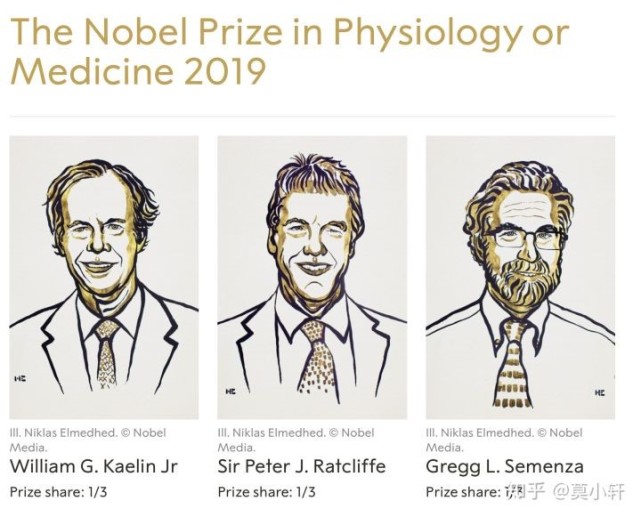The height and width of the screenshot is (517, 641).
Task: Click the illustrator credit under Semenza's portrait
Action: [x=504, y=440]
